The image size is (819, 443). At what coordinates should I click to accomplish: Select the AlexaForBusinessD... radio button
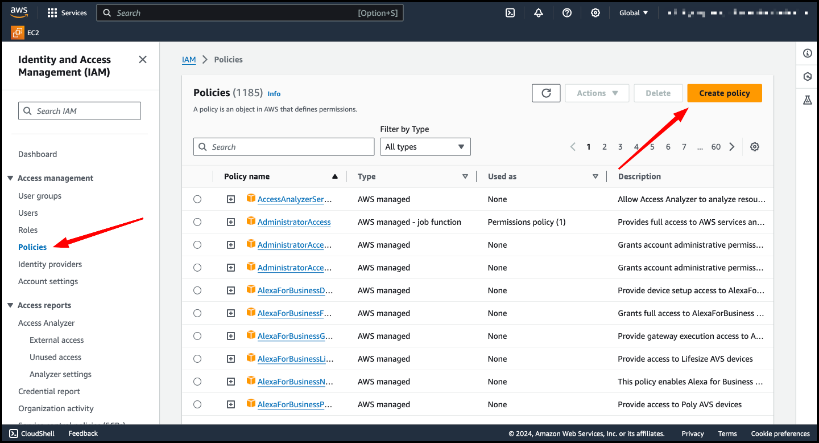point(197,290)
